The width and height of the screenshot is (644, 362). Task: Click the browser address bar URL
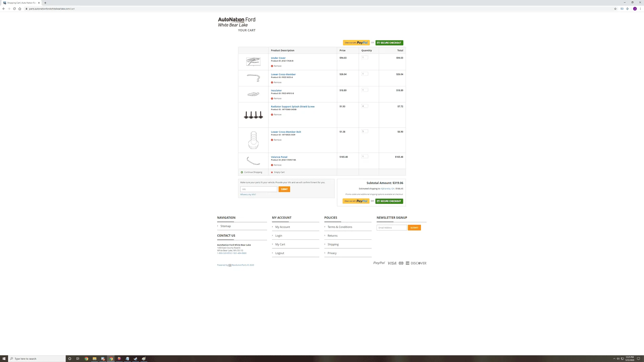tap(52, 9)
